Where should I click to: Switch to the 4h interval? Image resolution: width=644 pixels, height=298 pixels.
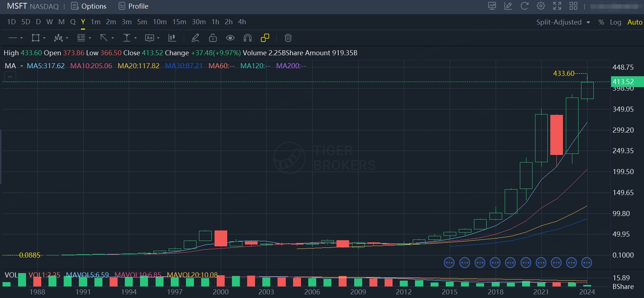pyautogui.click(x=242, y=22)
